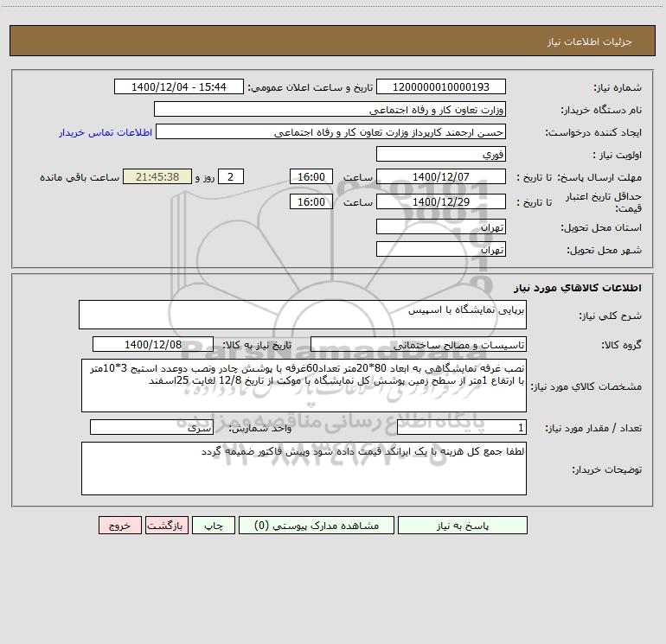Click the ساعت باقی مانده label
Viewport: 666px width, 644px height.
click(80, 177)
